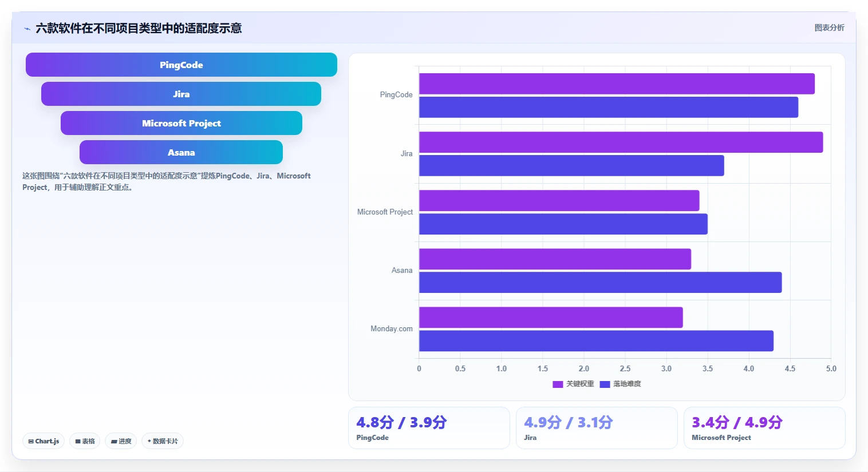Image resolution: width=868 pixels, height=472 pixels.
Task: Click the Chart.js tag chip
Action: coord(44,441)
